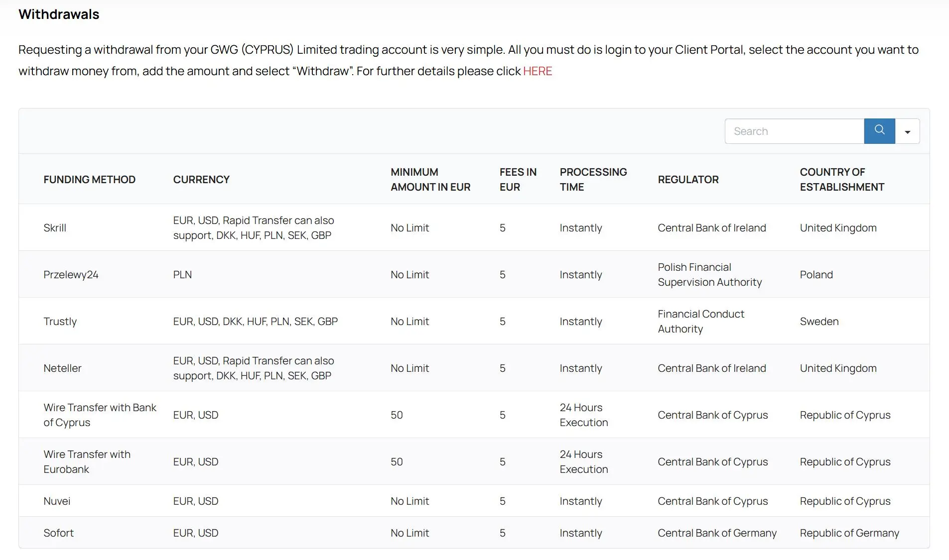Click the PROCESSING TIME column header
949x560 pixels.
pos(593,179)
